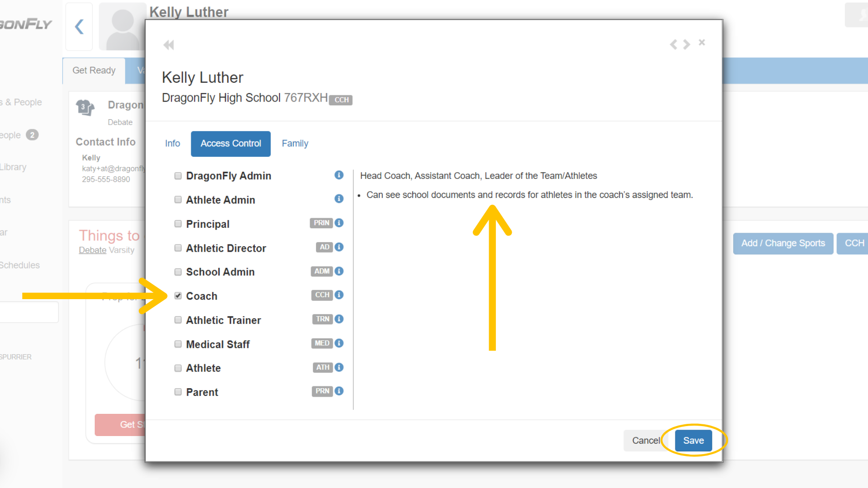
Task: Click the Save button
Action: click(x=693, y=441)
